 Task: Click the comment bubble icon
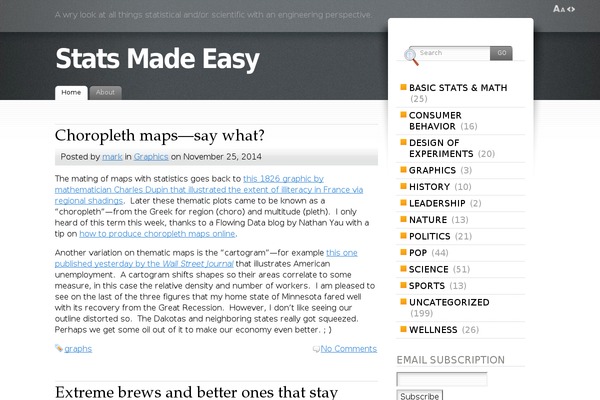coord(316,349)
